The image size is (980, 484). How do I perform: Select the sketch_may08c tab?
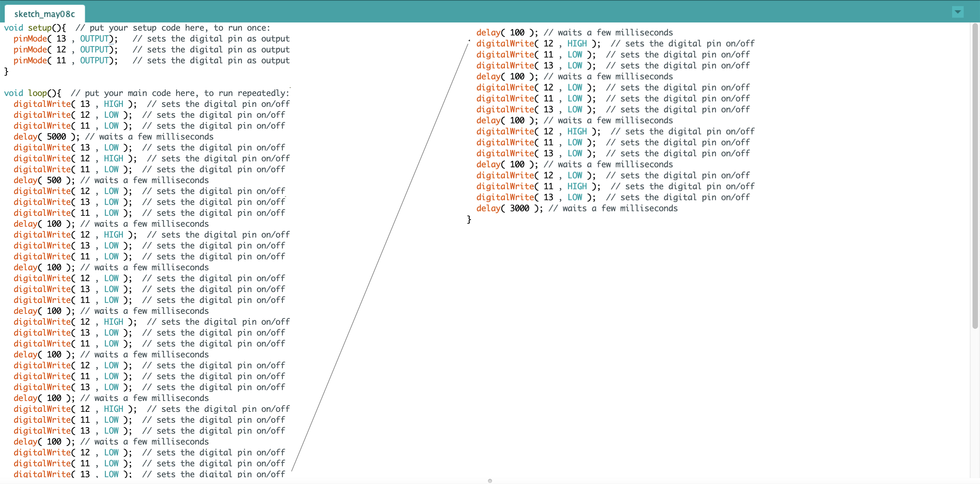coord(44,14)
